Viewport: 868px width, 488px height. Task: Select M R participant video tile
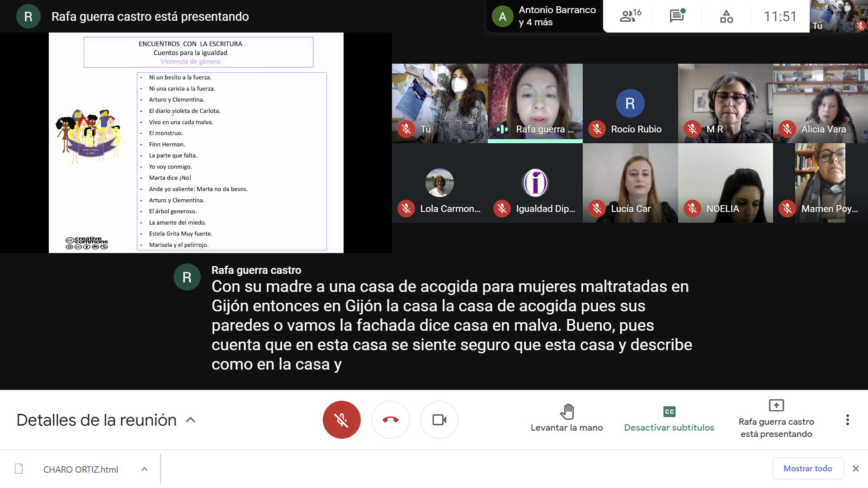725,103
